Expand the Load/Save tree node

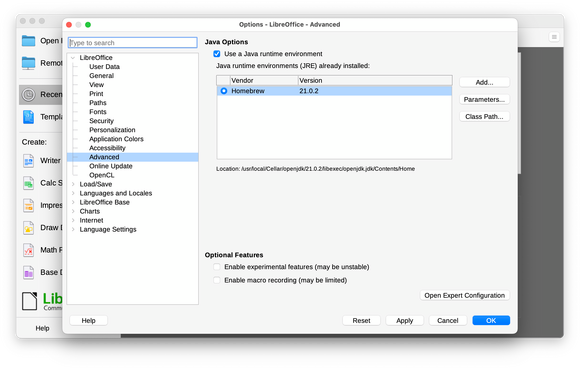tap(73, 184)
